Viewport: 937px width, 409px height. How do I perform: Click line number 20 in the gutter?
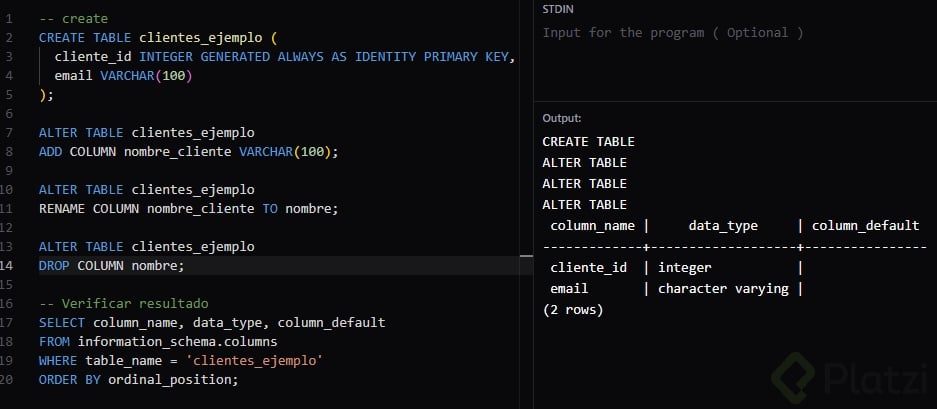7,380
